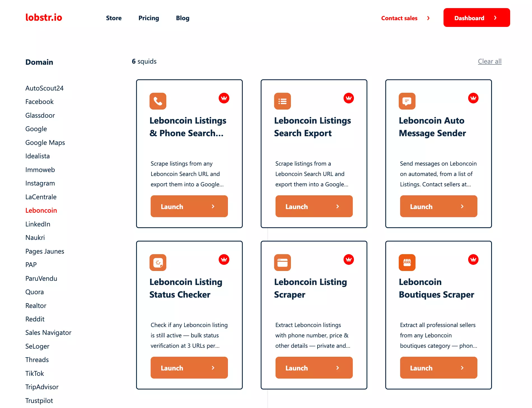The image size is (532, 408).
Task: Deselect the active Leboncoin domain filter
Action: pyautogui.click(x=41, y=210)
